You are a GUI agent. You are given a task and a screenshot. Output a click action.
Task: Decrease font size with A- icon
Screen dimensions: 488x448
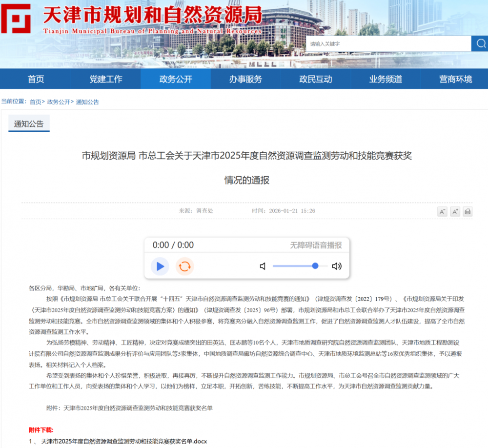click(x=442, y=211)
